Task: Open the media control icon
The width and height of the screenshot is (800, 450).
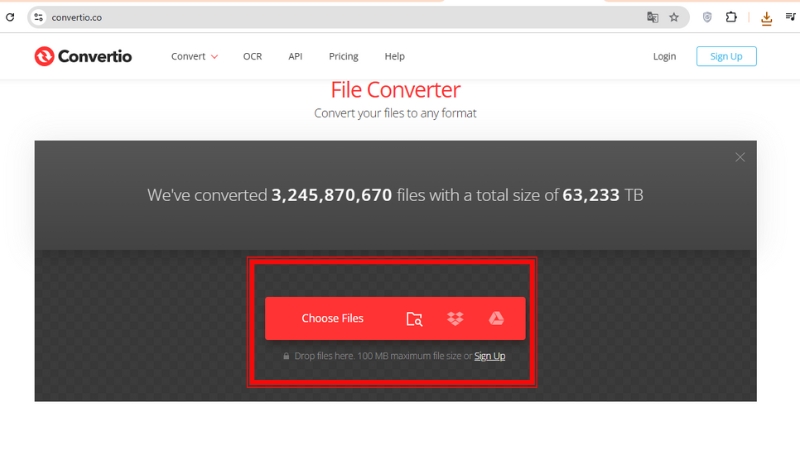Action: [x=790, y=17]
